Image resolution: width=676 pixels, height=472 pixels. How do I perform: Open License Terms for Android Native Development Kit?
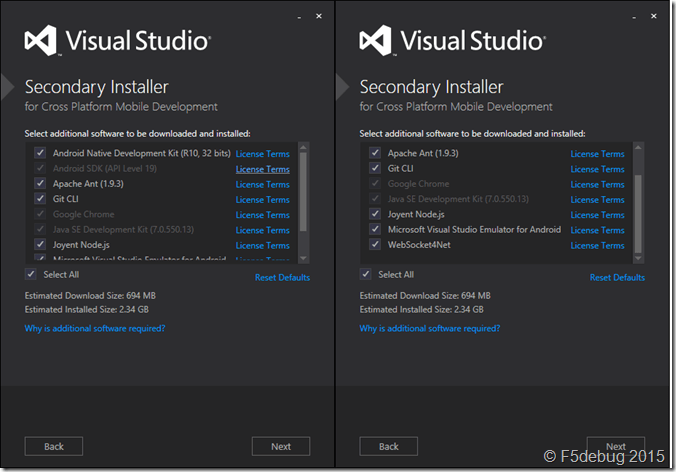[x=263, y=154]
